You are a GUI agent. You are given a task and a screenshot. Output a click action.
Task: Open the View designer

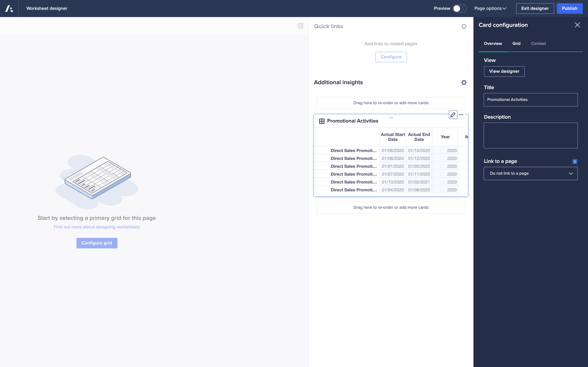(x=504, y=71)
